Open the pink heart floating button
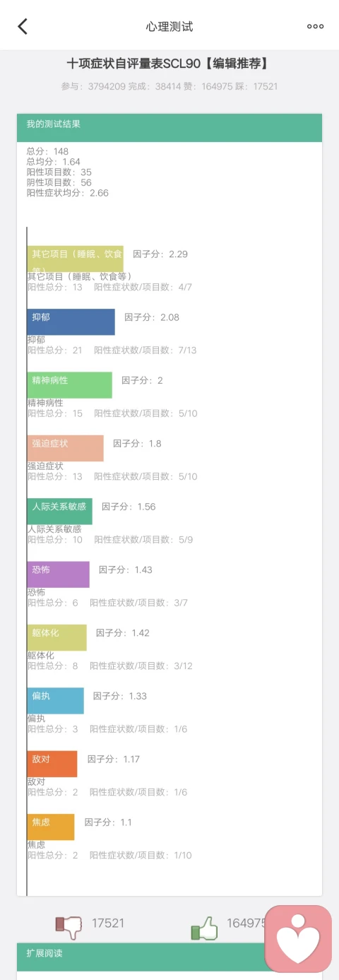 click(x=298, y=938)
